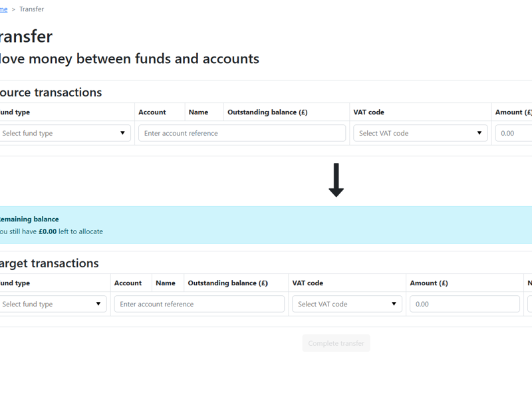This screenshot has width=532, height=399.
Task: Focus the target account reference field
Action: (x=199, y=304)
